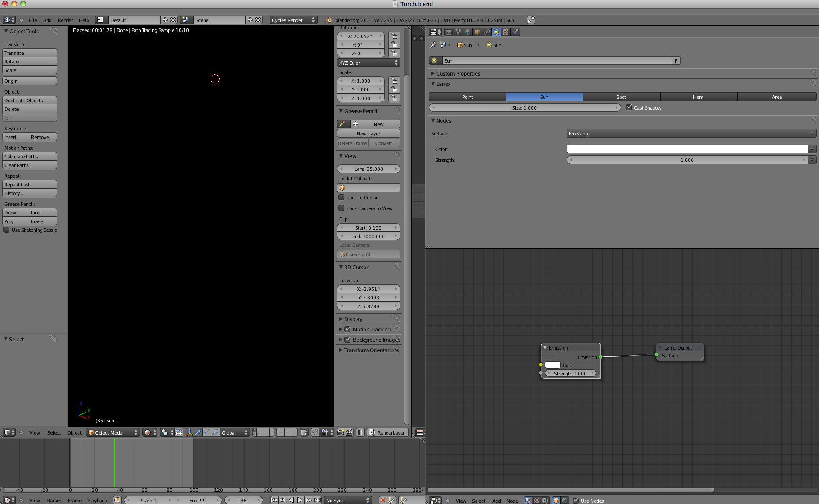
Task: Open the Scene properties tab icon
Action: point(458,32)
